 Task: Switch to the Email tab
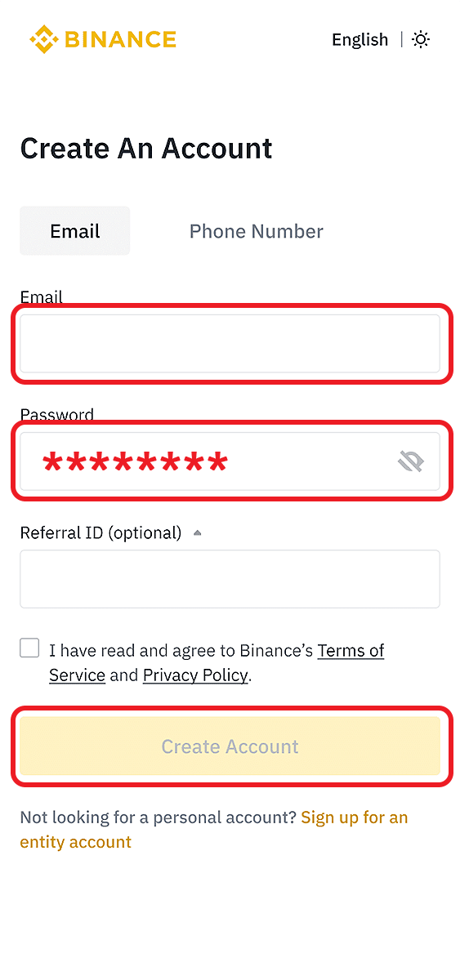click(x=75, y=231)
